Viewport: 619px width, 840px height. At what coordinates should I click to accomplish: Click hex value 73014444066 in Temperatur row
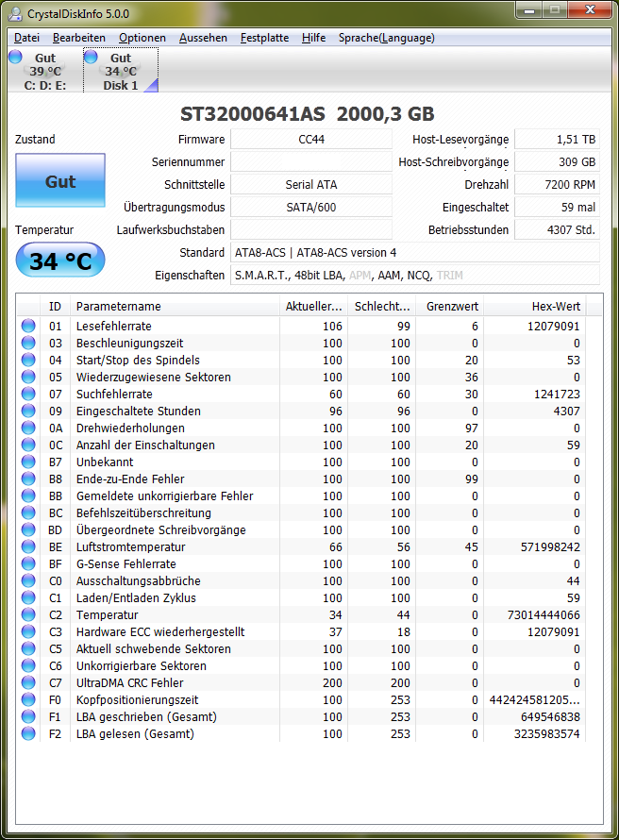coord(544,614)
